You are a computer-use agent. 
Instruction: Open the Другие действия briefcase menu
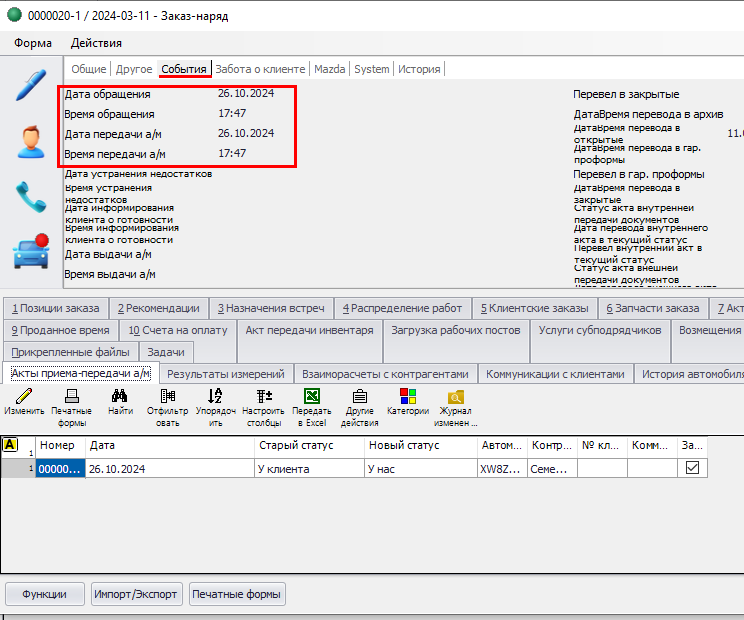click(x=360, y=396)
